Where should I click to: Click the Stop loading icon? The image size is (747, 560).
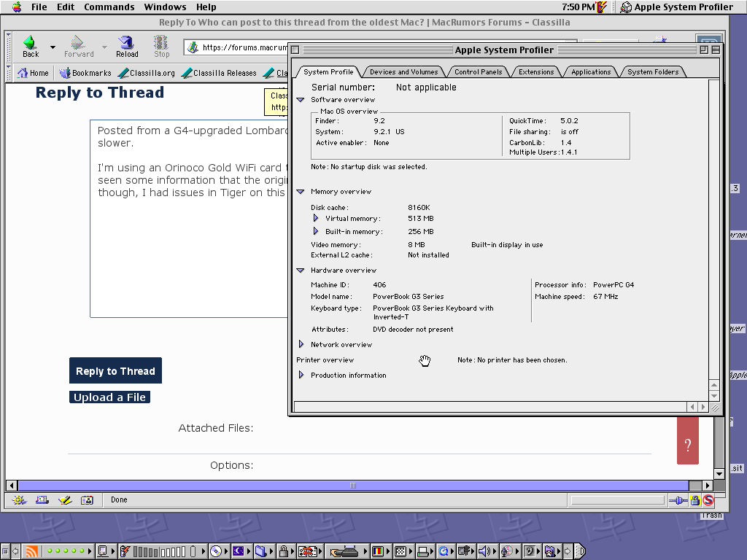(x=161, y=43)
